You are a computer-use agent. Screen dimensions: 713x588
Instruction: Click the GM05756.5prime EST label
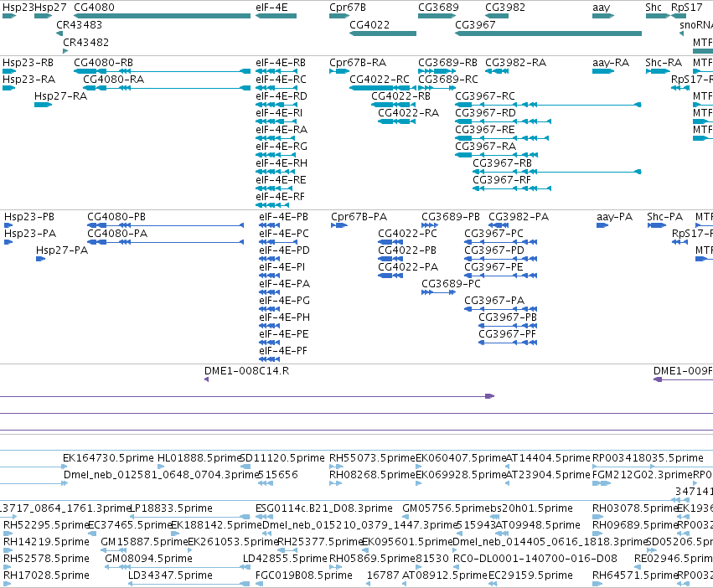[446, 508]
